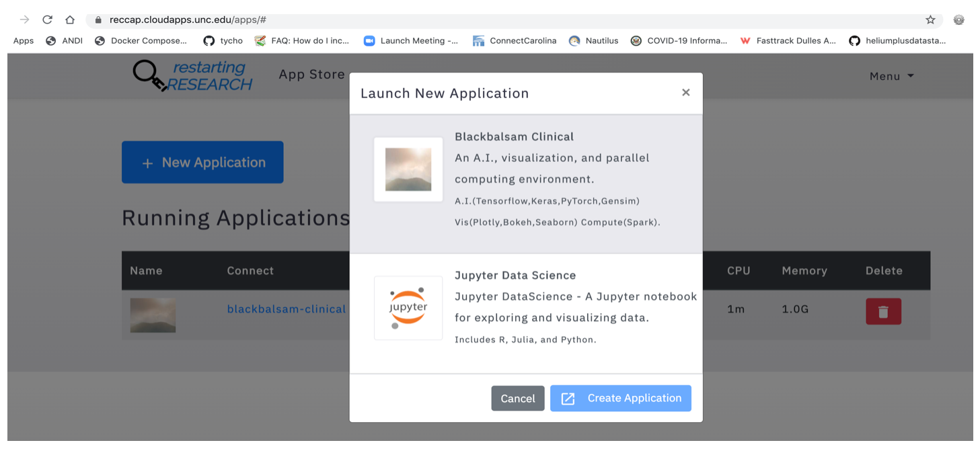Open the Menu dropdown
The height and width of the screenshot is (449, 980).
891,76
